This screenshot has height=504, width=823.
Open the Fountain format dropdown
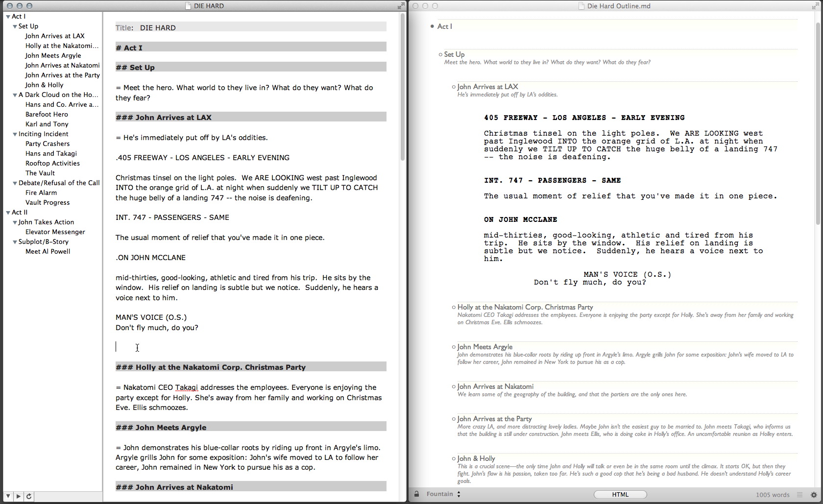coord(443,494)
